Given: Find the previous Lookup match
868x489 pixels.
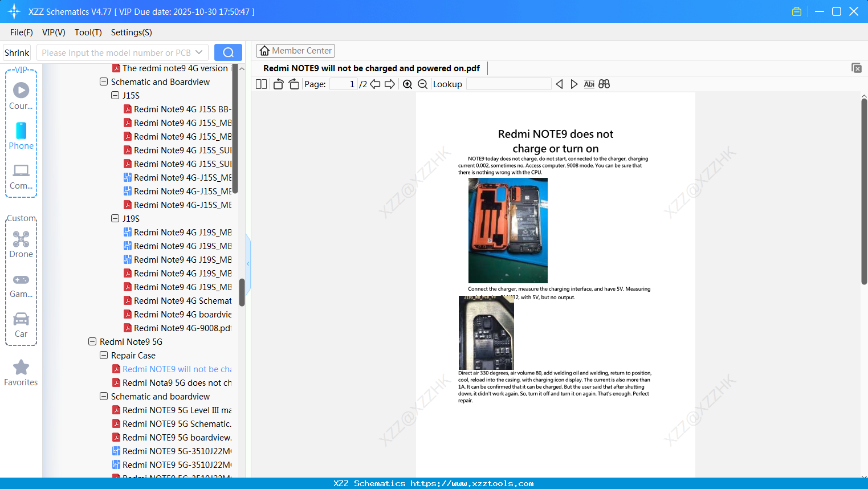Looking at the screenshot, I should point(559,84).
